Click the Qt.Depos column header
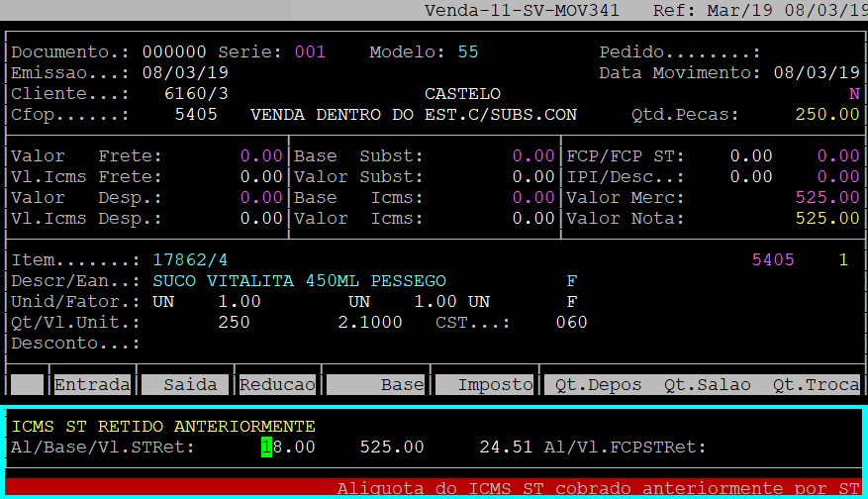The width and height of the screenshot is (868, 499). tap(598, 385)
